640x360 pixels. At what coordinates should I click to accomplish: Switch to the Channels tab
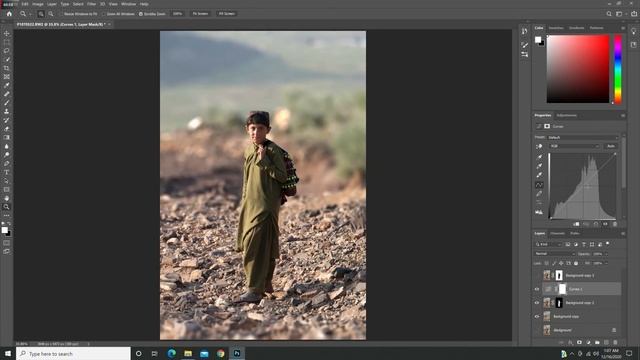click(558, 233)
